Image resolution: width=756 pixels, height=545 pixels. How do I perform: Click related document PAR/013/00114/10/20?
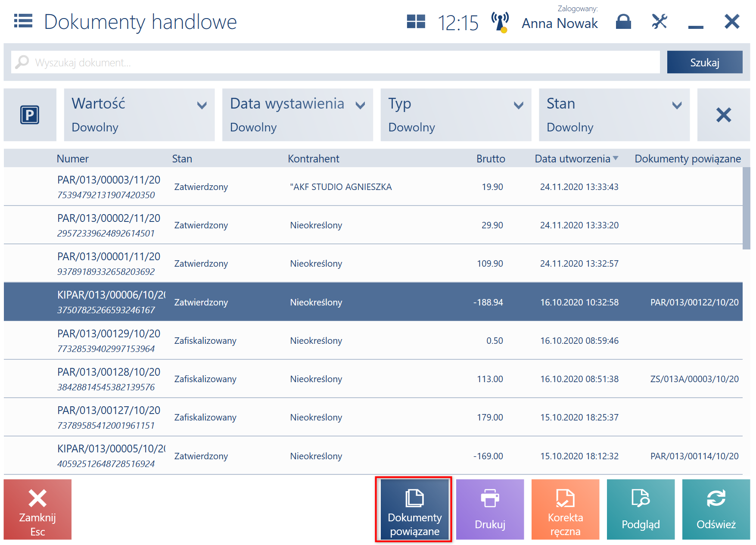tap(694, 456)
